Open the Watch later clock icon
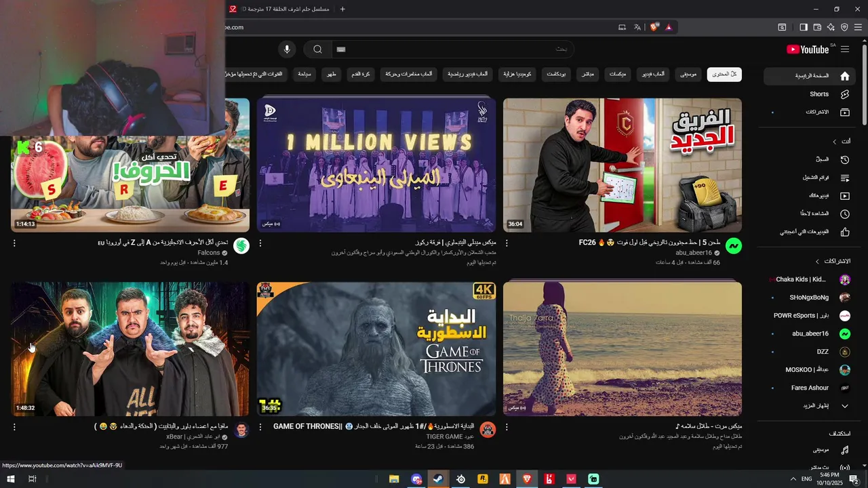Viewport: 868px width, 488px height. point(844,213)
